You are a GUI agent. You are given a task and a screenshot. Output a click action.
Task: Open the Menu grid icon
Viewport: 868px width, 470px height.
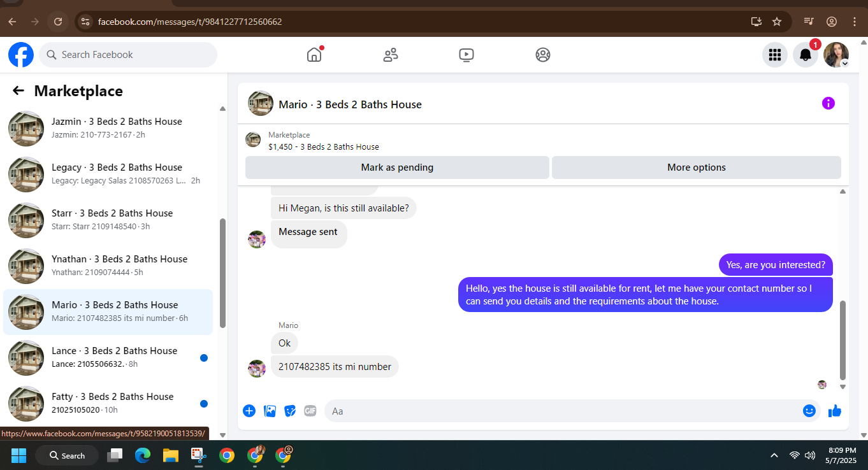[x=775, y=55]
